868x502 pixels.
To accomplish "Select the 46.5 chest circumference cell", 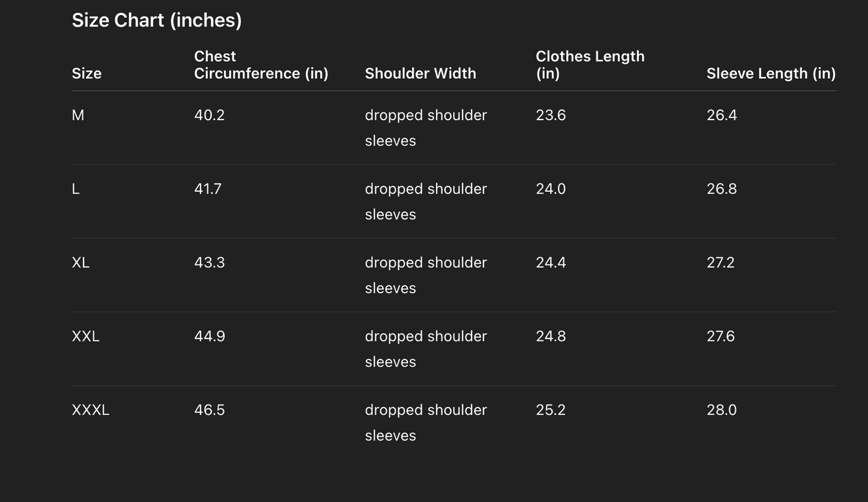I will point(209,410).
